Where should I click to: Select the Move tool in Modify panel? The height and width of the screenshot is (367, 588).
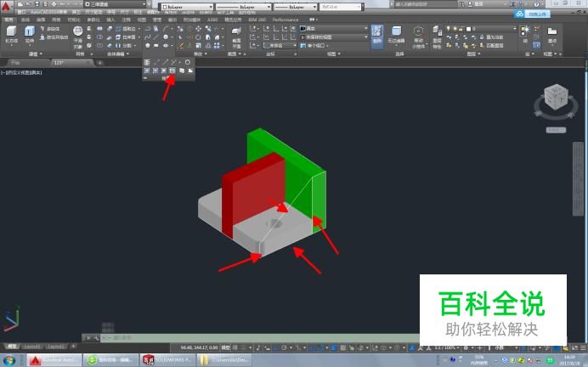click(x=198, y=29)
